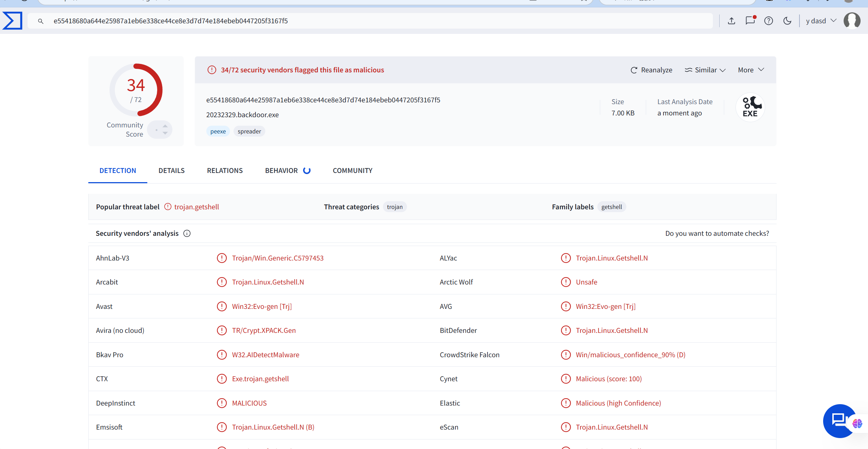Vote down on the community score

(x=165, y=133)
